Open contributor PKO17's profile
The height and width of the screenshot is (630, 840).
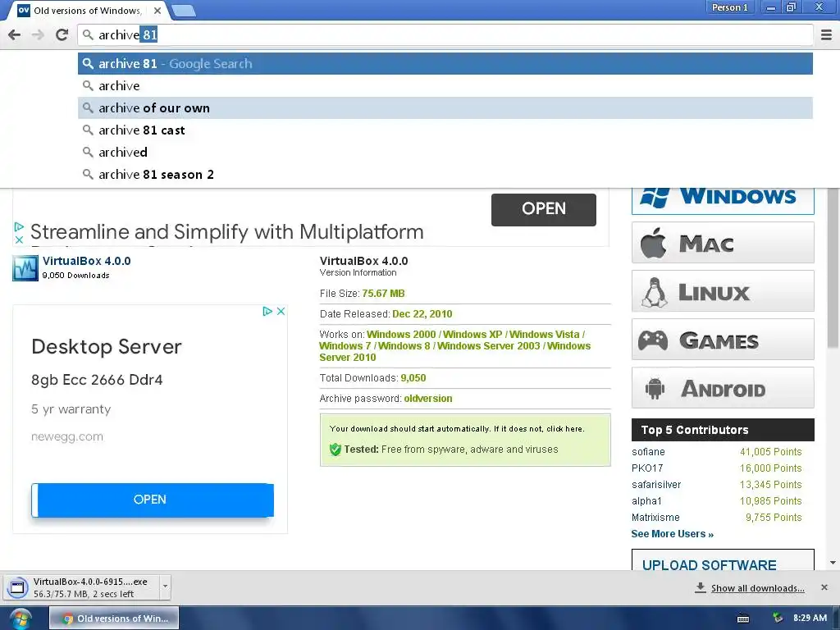tap(647, 468)
